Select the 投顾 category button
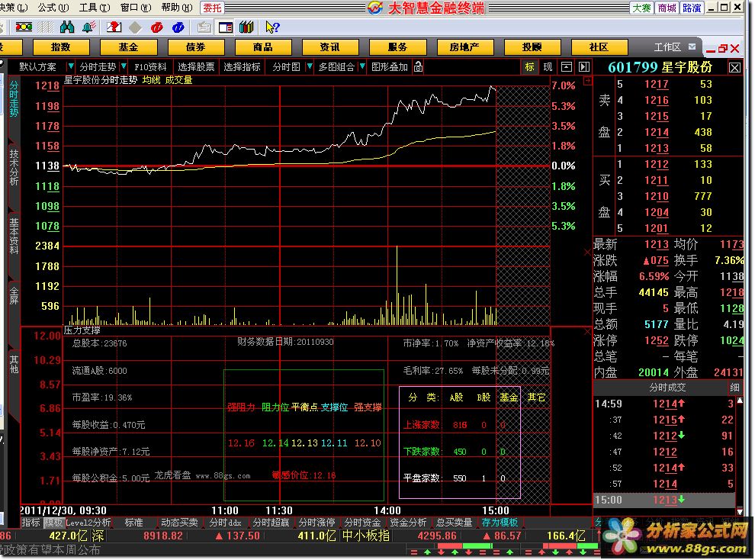The height and width of the screenshot is (560, 755). point(532,47)
